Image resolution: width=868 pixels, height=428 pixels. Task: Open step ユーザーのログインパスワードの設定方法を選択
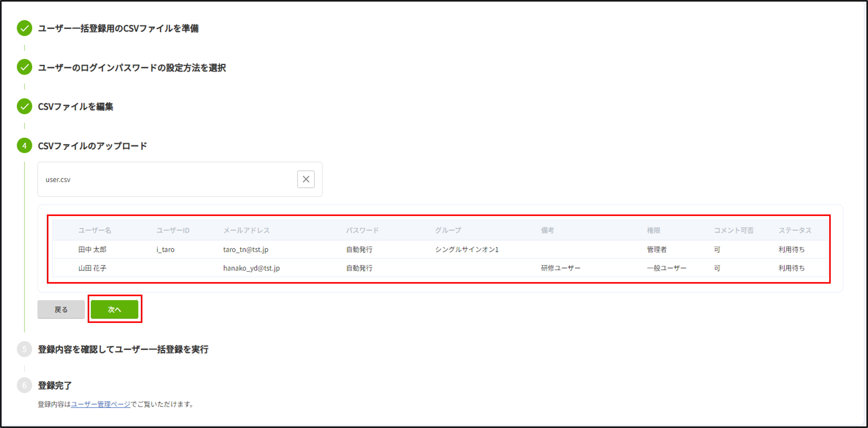[x=132, y=67]
